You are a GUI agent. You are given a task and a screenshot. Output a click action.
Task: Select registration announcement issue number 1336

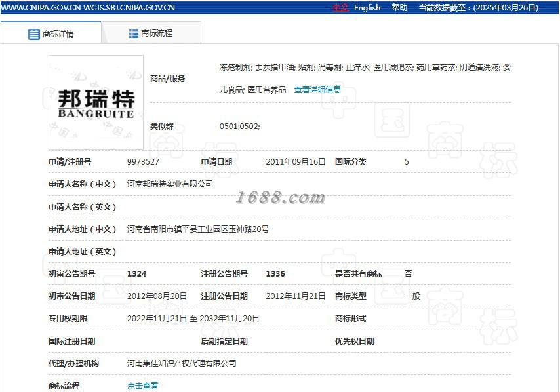pos(275,274)
